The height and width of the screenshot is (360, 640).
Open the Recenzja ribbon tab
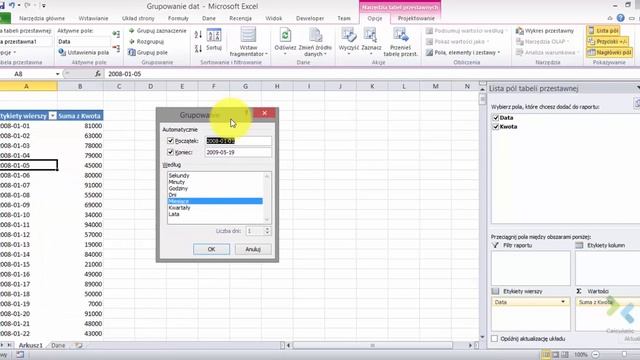coord(240,18)
